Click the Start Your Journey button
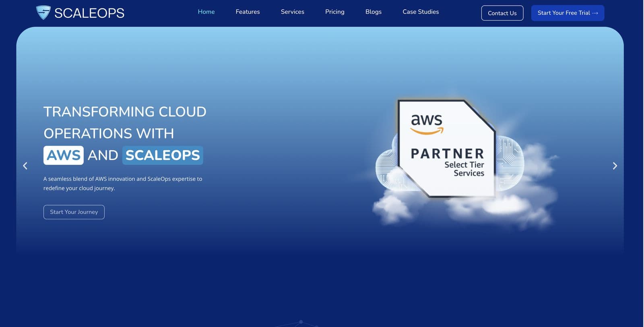 pos(74,212)
